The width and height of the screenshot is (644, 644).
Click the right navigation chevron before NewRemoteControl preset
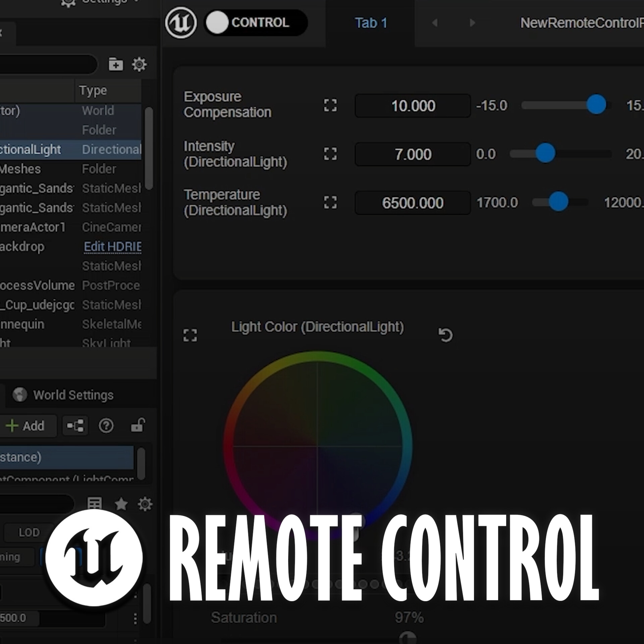471,23
